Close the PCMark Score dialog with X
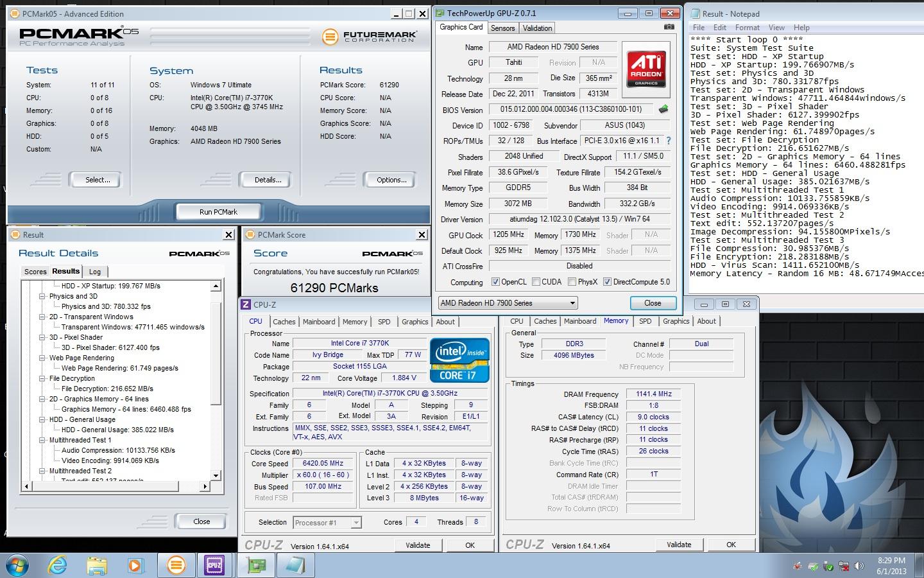924x578 pixels. (x=422, y=235)
